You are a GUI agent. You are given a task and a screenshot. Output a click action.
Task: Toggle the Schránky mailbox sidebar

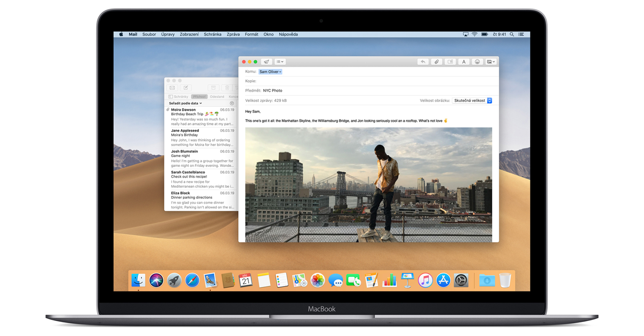178,96
